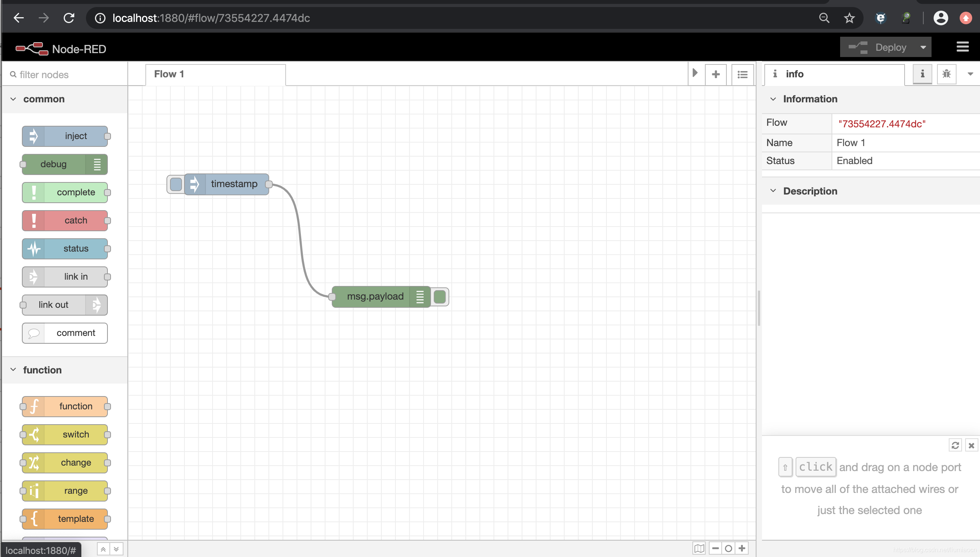The width and height of the screenshot is (980, 557).
Task: Click the add new flow plus button
Action: click(x=717, y=73)
